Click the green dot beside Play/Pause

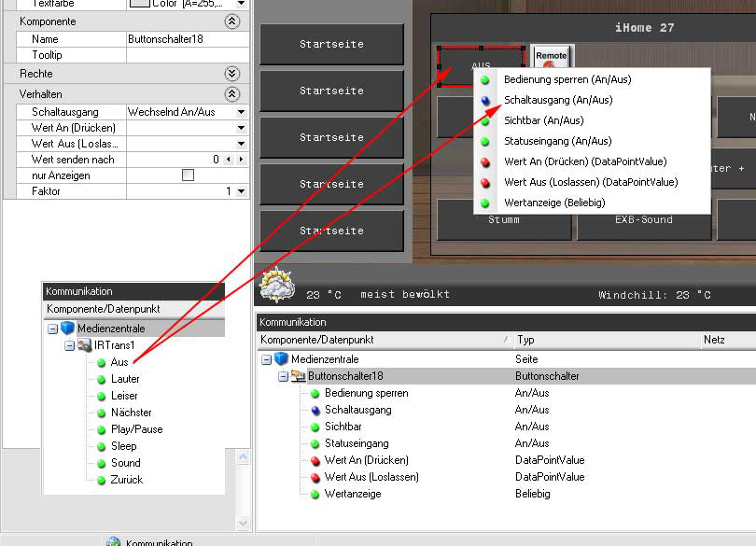[x=101, y=429]
